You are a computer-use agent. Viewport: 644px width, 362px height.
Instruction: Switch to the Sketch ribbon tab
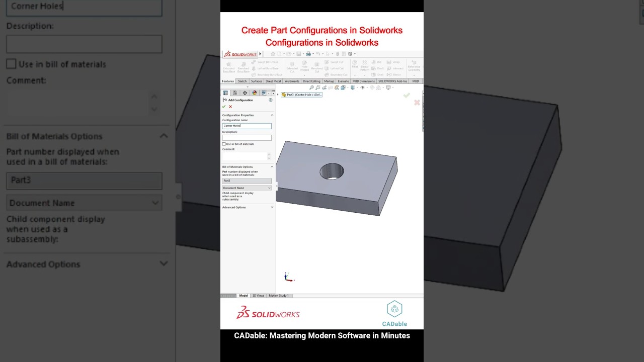pos(243,81)
